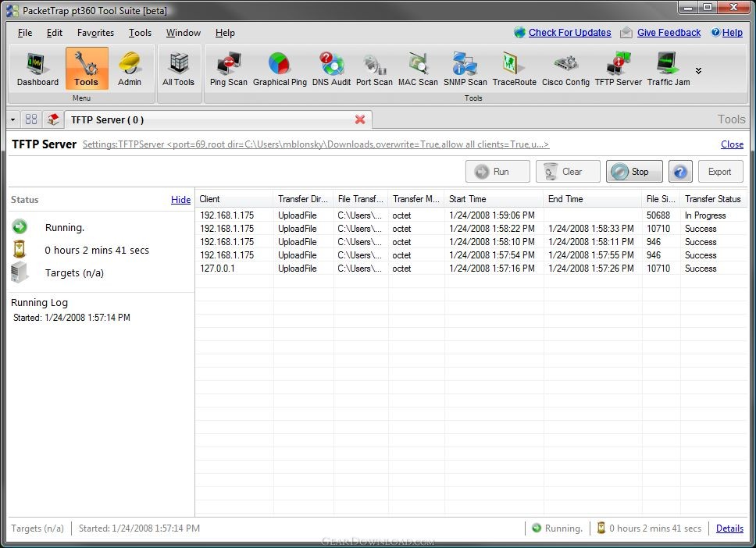Open the File menu
Screen dimensions: 756x548
[24, 33]
